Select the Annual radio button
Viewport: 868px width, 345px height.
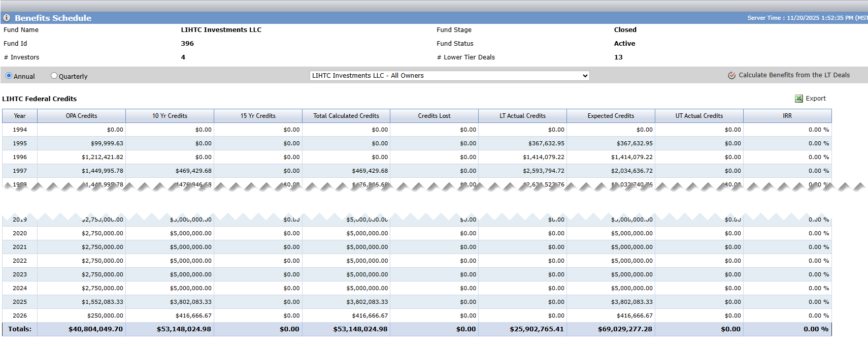pos(9,76)
